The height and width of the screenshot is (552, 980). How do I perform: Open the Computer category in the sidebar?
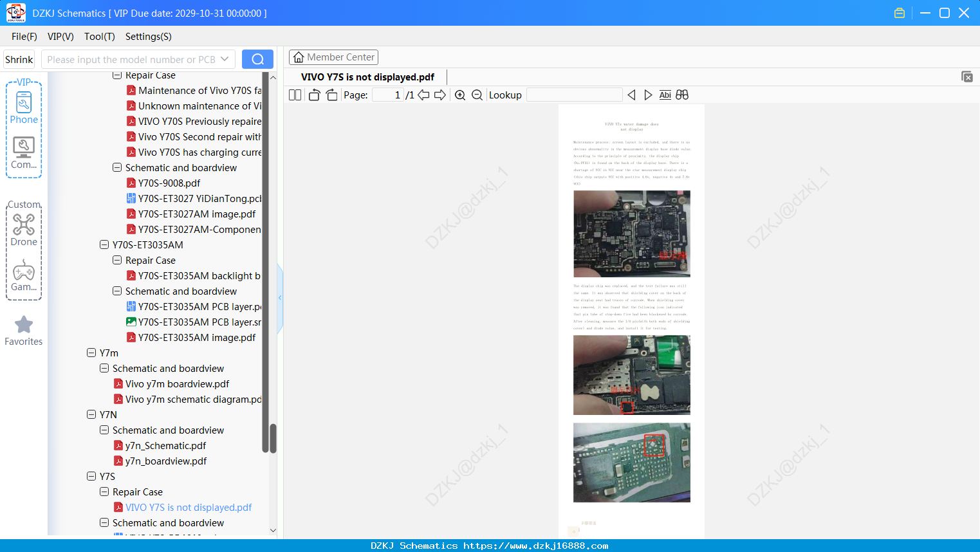point(24,153)
